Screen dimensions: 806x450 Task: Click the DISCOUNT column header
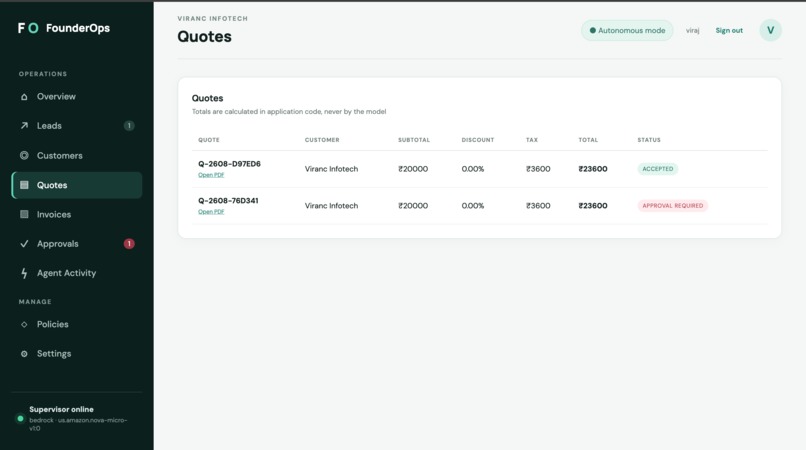pos(478,140)
